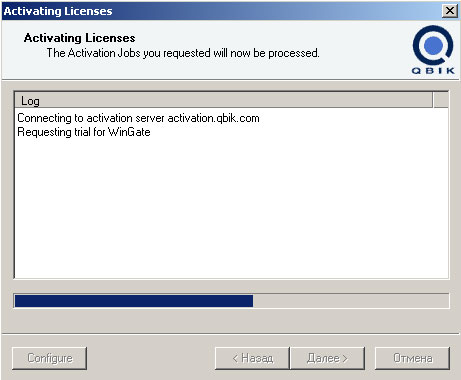The width and height of the screenshot is (461, 380).
Task: Click the divider between Log and blank header
Action: [433, 100]
